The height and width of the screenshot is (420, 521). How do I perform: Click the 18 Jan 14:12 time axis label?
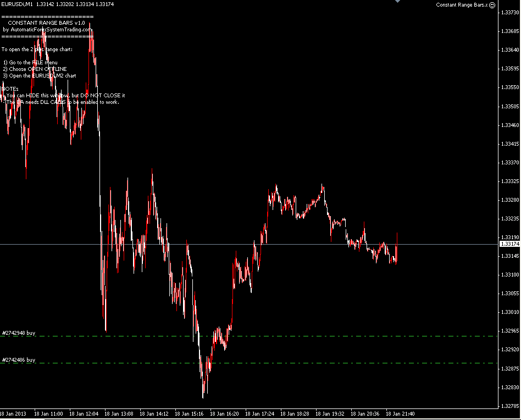(154, 414)
